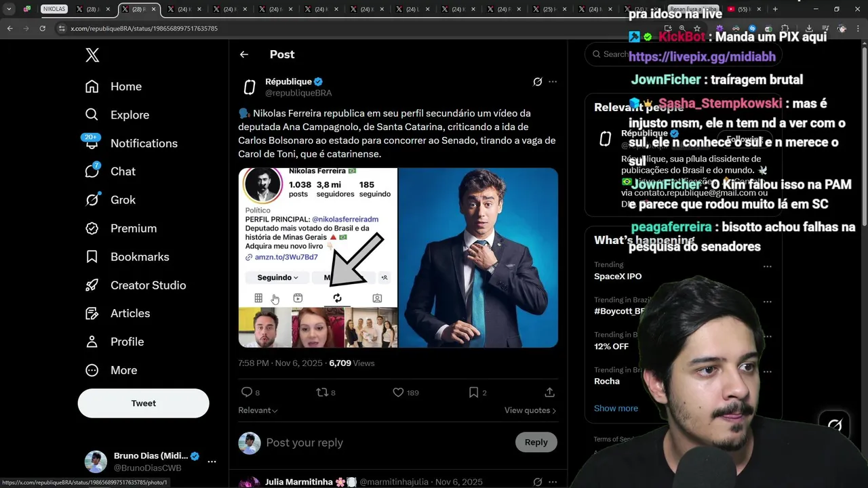The image size is (868, 488).
Task: Open SpaceX IPO trending topic
Action: pos(618,277)
